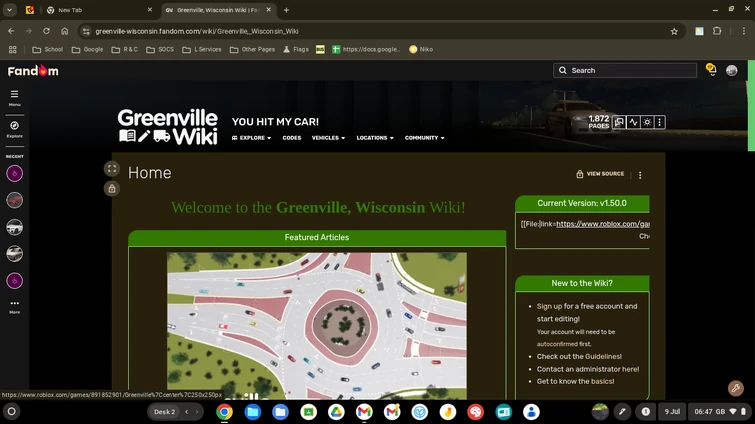Click the Greenville Wiki logo
The height and width of the screenshot is (424, 755).
(168, 127)
